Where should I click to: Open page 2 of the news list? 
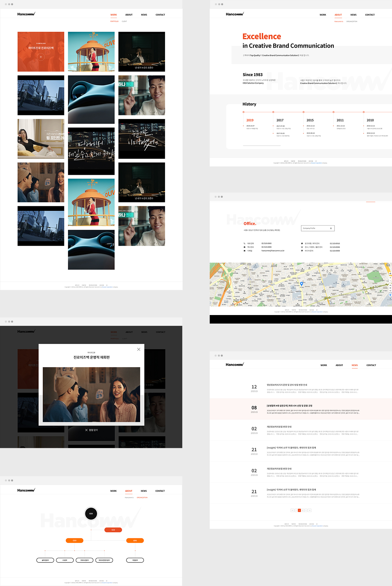(x=302, y=510)
